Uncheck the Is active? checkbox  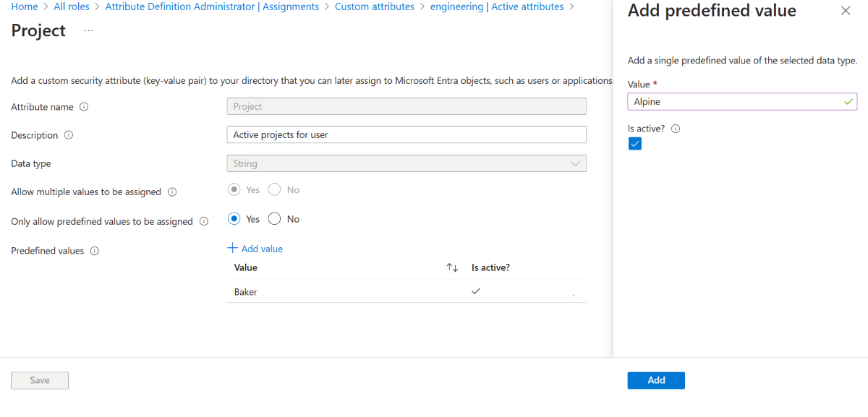[x=634, y=144]
